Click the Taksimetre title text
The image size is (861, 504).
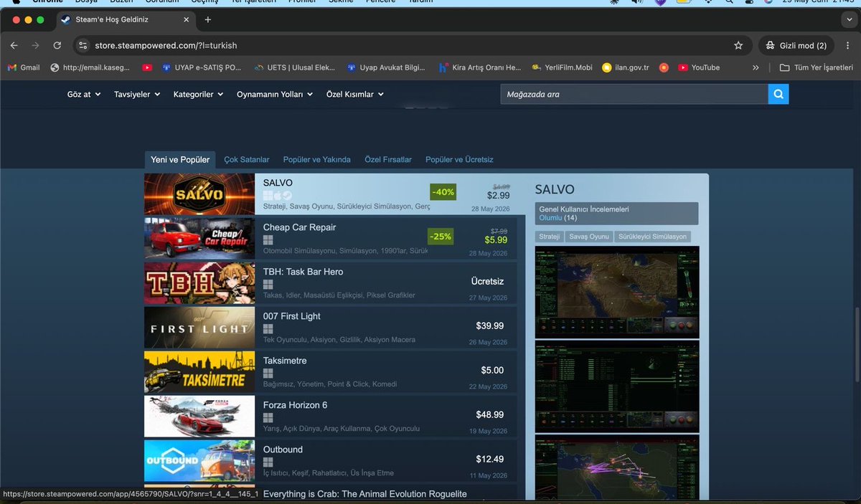[285, 361]
